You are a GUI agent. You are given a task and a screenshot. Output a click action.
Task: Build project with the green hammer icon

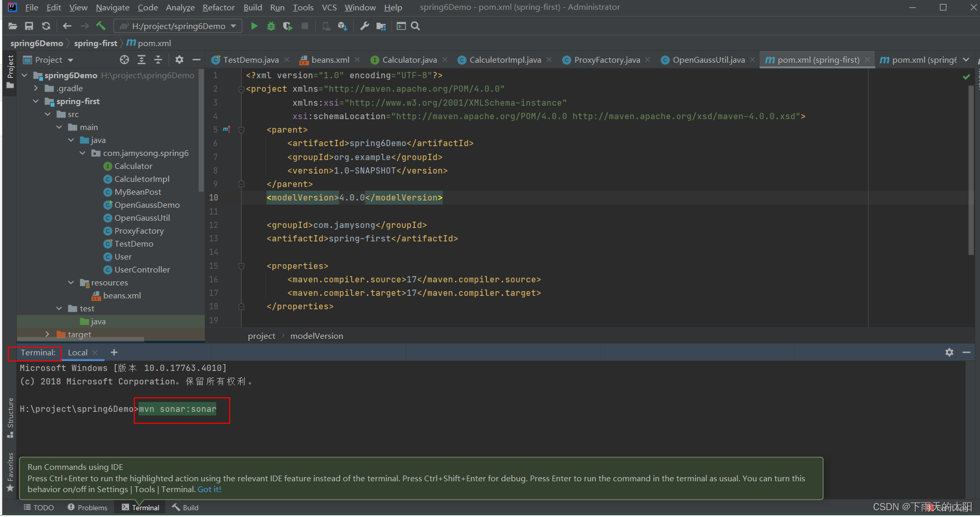tap(101, 26)
